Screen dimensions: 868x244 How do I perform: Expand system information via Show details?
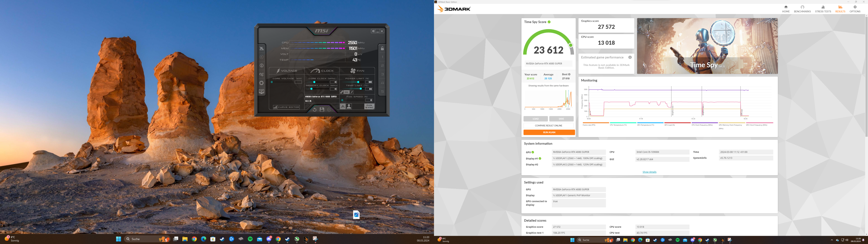[x=649, y=172]
